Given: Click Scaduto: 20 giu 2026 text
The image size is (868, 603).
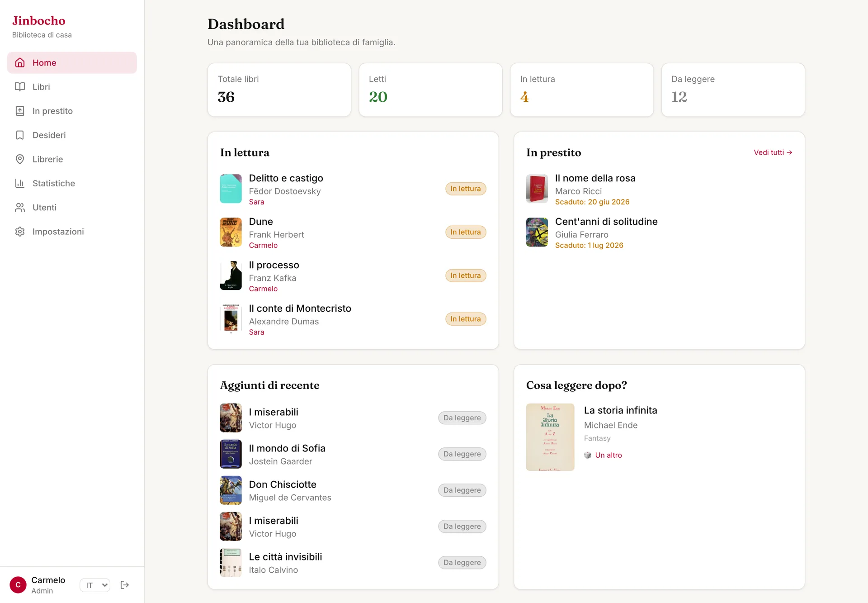Looking at the screenshot, I should pos(592,202).
